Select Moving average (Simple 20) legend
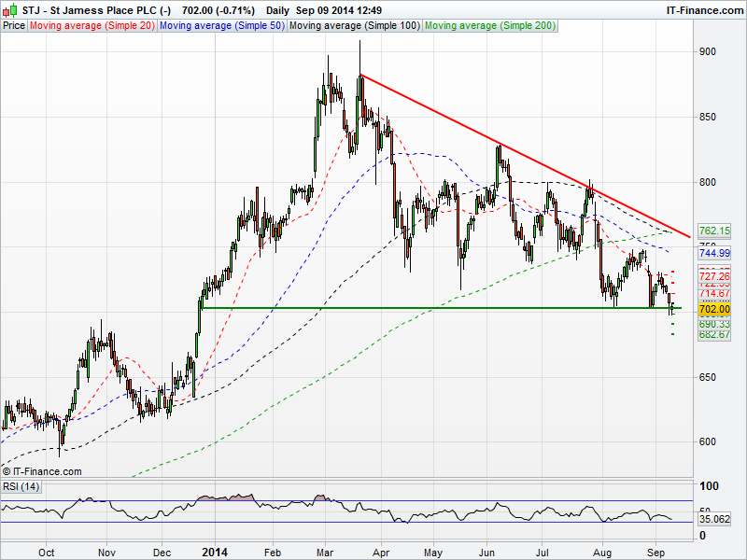 pyautogui.click(x=92, y=26)
